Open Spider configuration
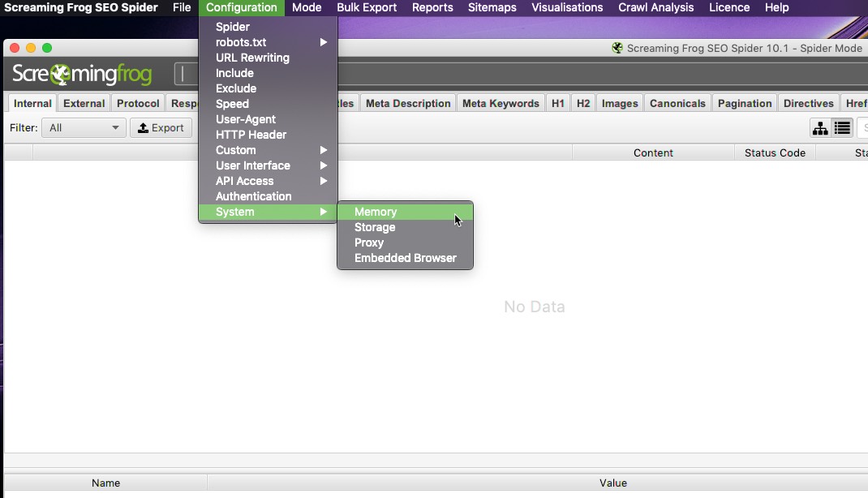The image size is (868, 498). [x=233, y=27]
